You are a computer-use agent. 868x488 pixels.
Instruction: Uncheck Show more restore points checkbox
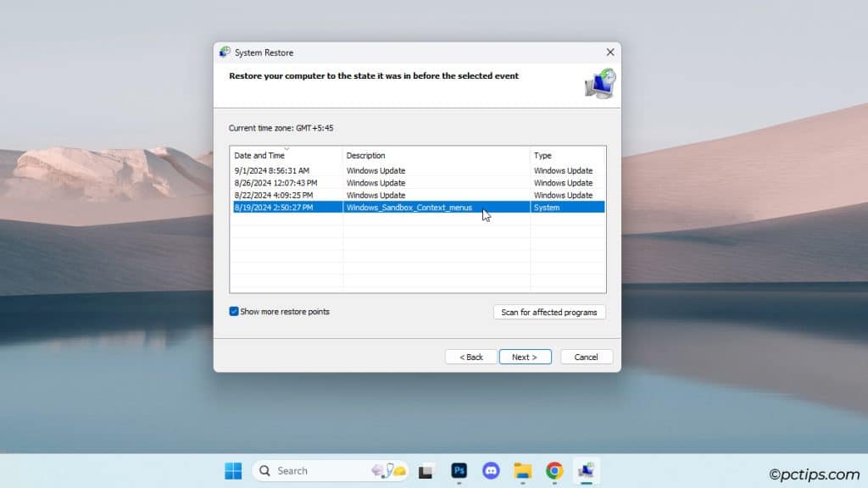pyautogui.click(x=234, y=312)
